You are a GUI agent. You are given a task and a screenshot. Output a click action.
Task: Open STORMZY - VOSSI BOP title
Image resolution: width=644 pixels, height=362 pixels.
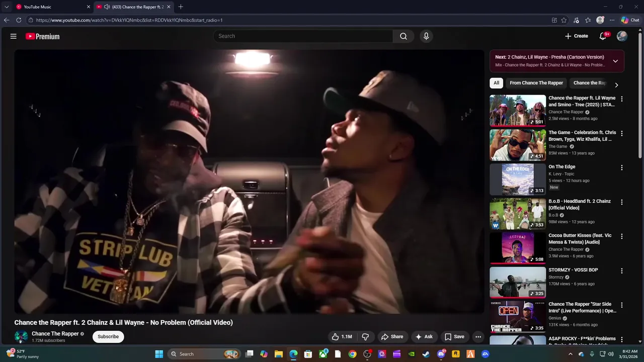point(573,270)
